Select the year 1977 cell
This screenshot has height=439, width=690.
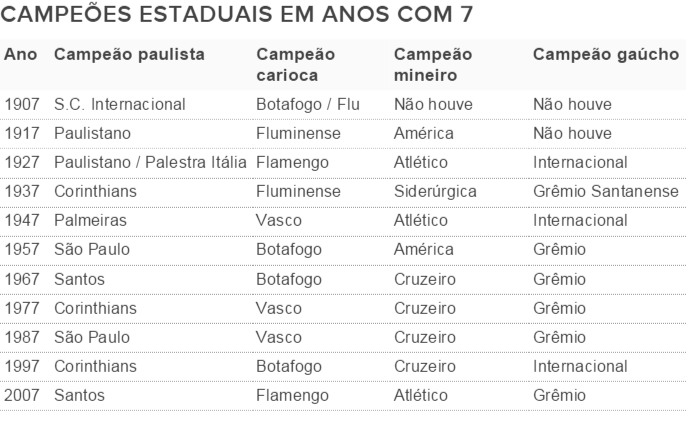23,308
